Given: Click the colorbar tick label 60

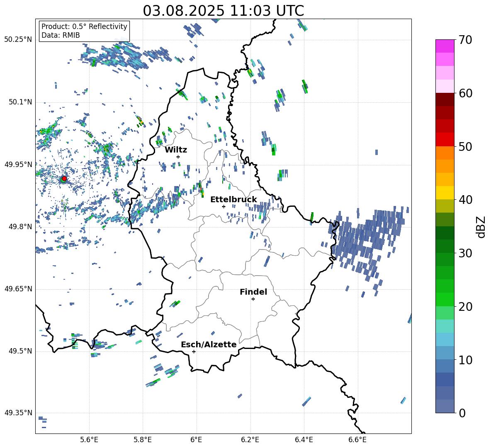Looking at the screenshot, I should [465, 93].
